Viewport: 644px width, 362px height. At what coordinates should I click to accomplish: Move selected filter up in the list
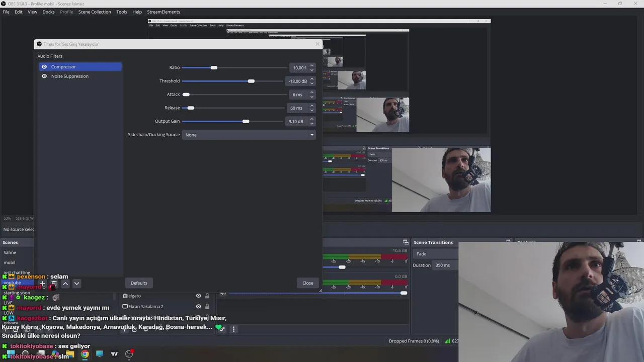tap(65, 284)
